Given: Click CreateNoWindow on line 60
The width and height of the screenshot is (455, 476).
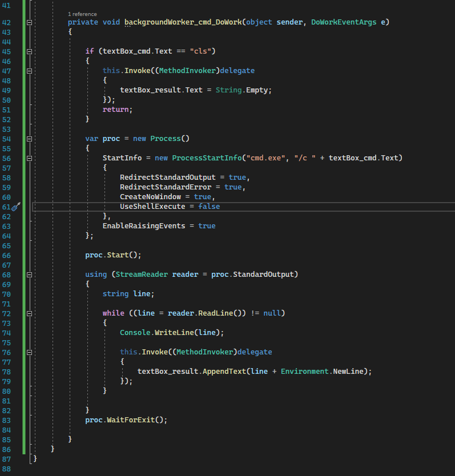Looking at the screenshot, I should pyautogui.click(x=150, y=197).
